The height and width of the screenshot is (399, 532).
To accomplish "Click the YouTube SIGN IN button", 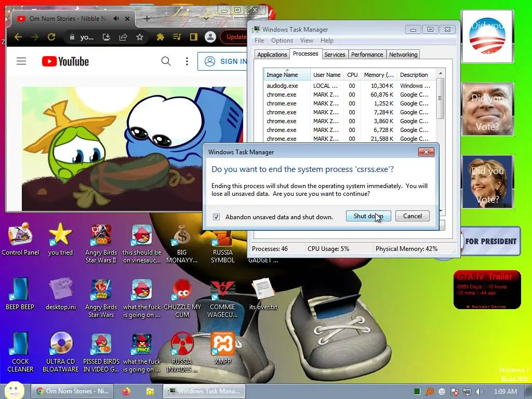I will click(223, 61).
